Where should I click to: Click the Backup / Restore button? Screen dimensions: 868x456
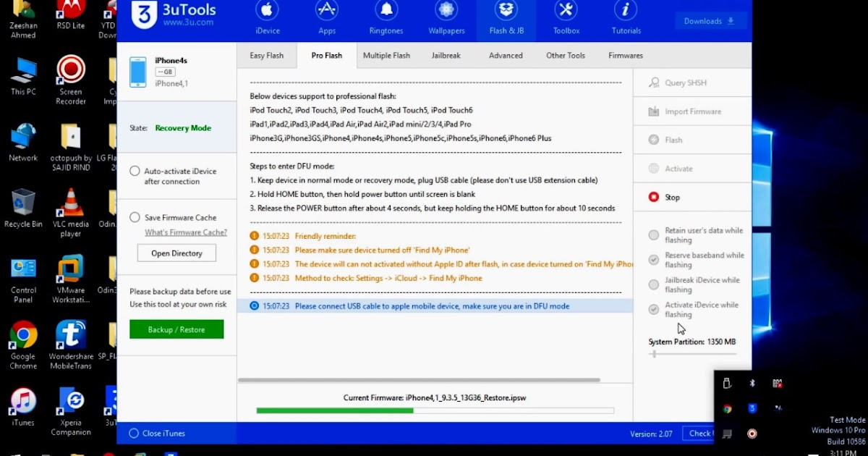(176, 329)
